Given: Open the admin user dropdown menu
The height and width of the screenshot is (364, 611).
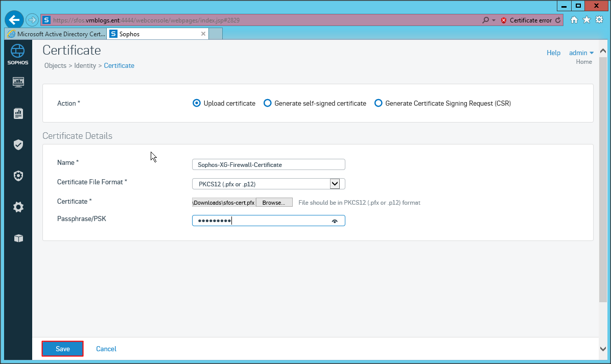Looking at the screenshot, I should (x=581, y=53).
